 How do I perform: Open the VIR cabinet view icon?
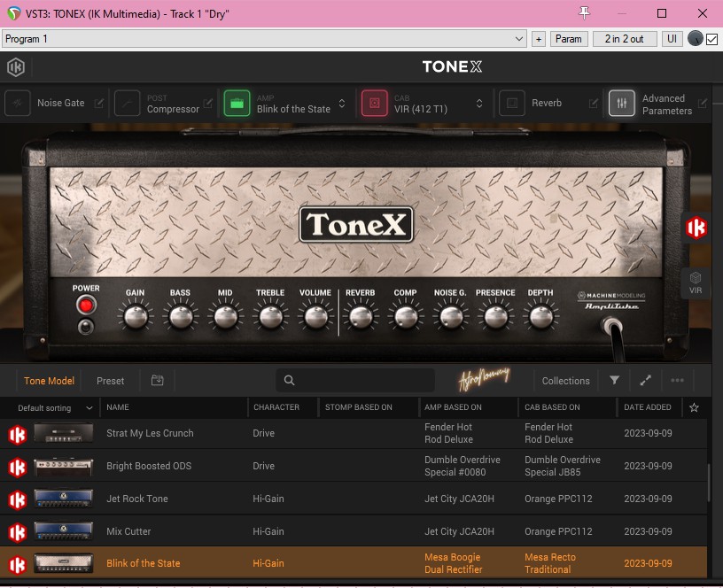(696, 282)
